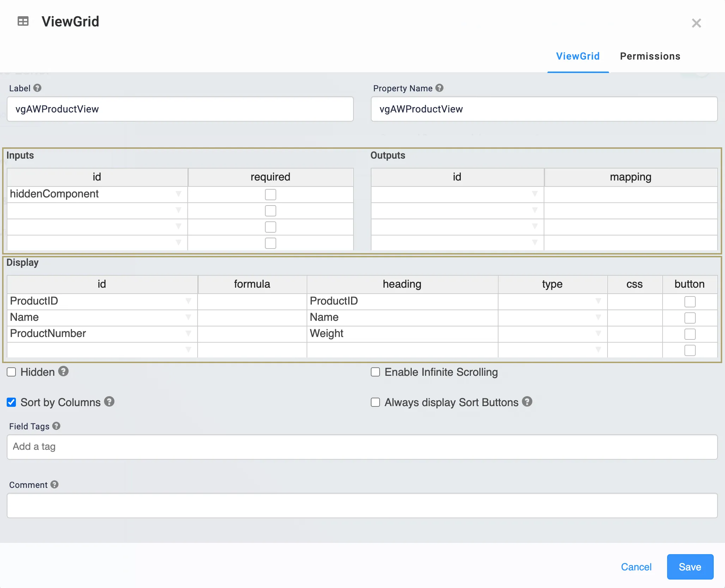Enable Infinite Scrolling checkbox
Screen dimensions: 725x588
tap(375, 372)
